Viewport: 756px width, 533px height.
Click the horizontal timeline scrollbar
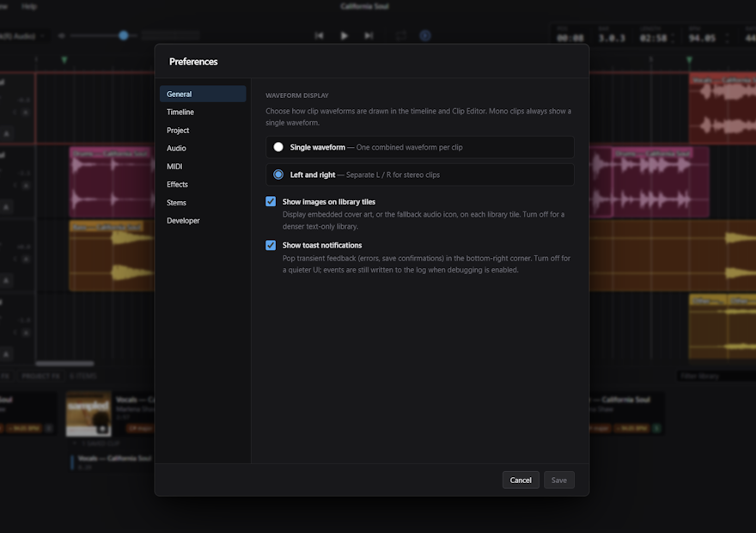point(64,363)
